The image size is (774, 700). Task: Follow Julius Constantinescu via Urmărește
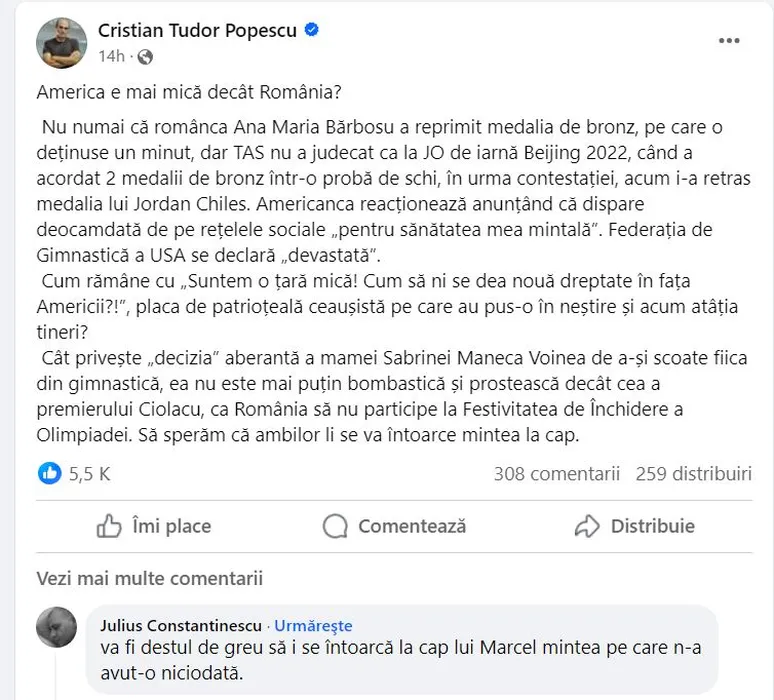pos(313,625)
